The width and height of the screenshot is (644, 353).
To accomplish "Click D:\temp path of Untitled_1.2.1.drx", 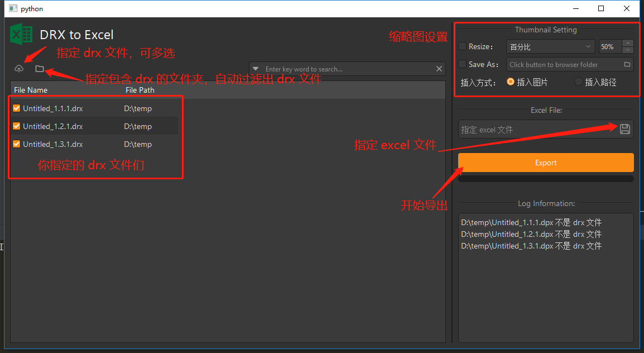I will [138, 126].
